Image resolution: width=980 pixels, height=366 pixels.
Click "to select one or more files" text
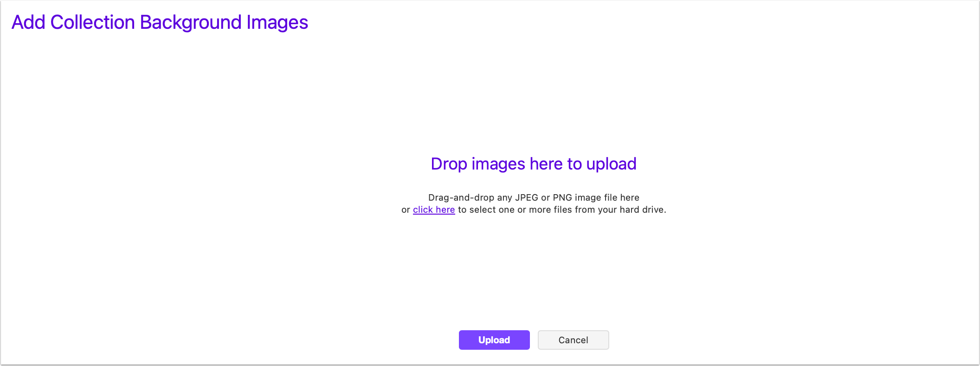[x=515, y=209]
